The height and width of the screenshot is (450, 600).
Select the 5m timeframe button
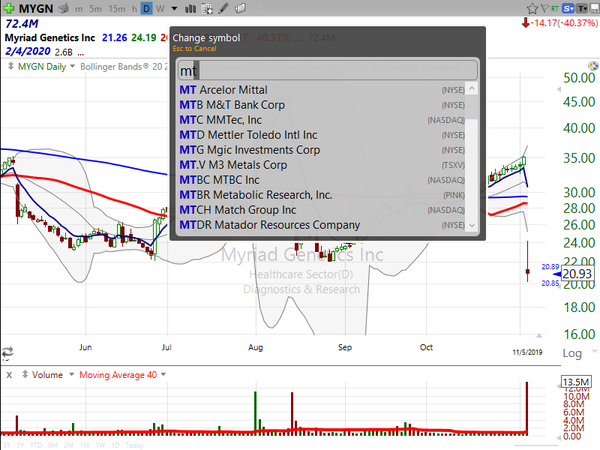tap(95, 8)
